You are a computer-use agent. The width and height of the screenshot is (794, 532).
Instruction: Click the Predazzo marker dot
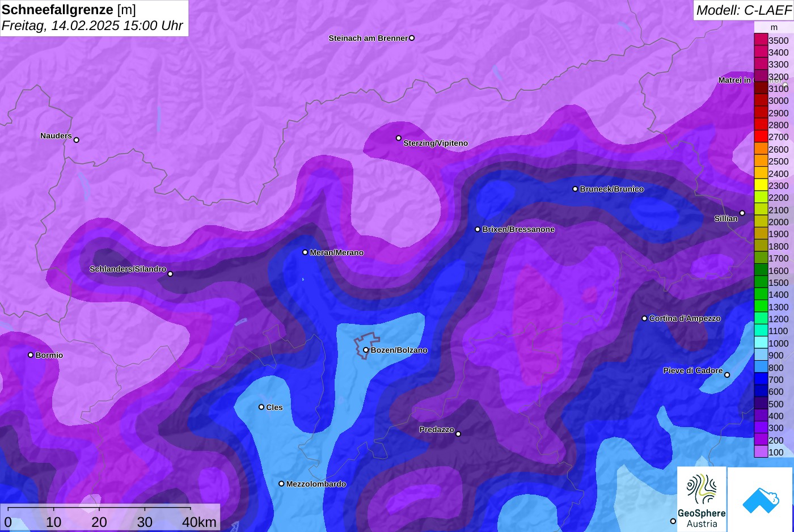pyautogui.click(x=458, y=434)
